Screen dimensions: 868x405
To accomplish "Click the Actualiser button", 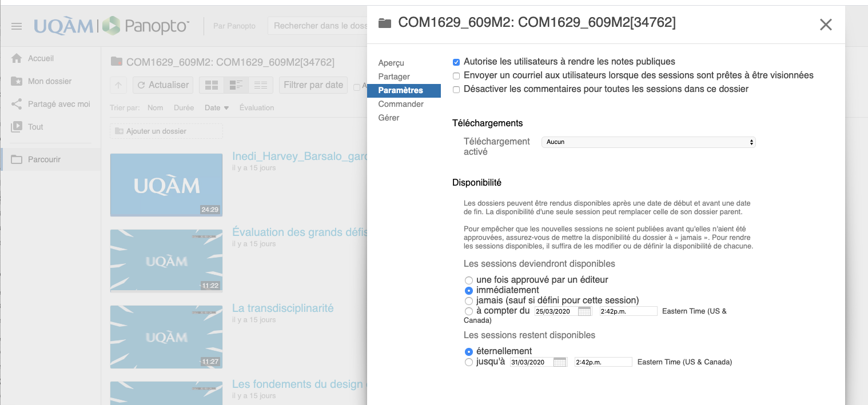I will [163, 85].
